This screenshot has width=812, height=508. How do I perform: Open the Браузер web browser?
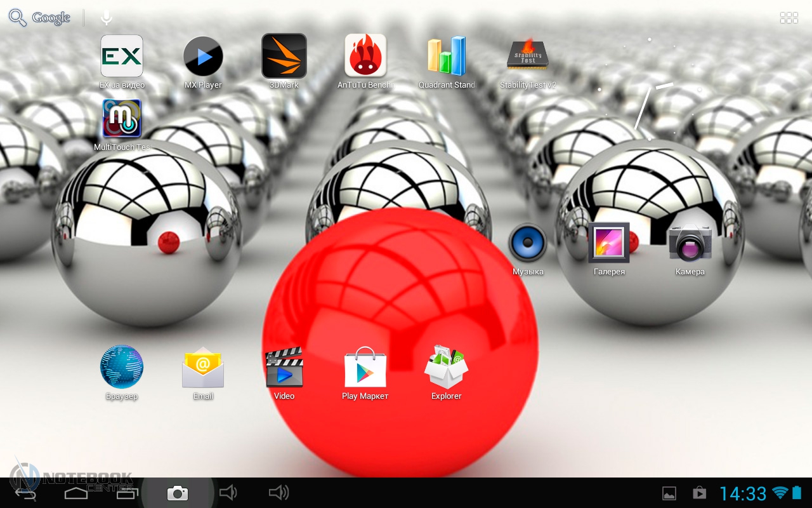122,368
